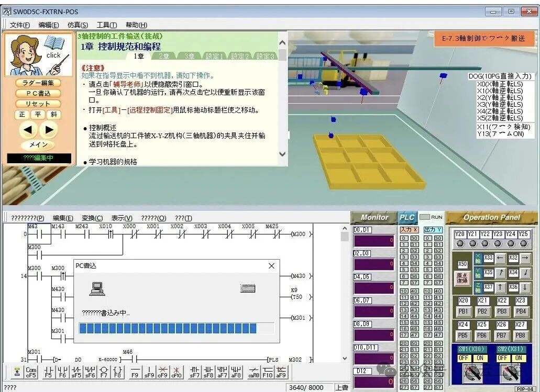The height and width of the screenshot is (392, 540).
Task: Click the 斜 view angle button
Action: coord(54,114)
